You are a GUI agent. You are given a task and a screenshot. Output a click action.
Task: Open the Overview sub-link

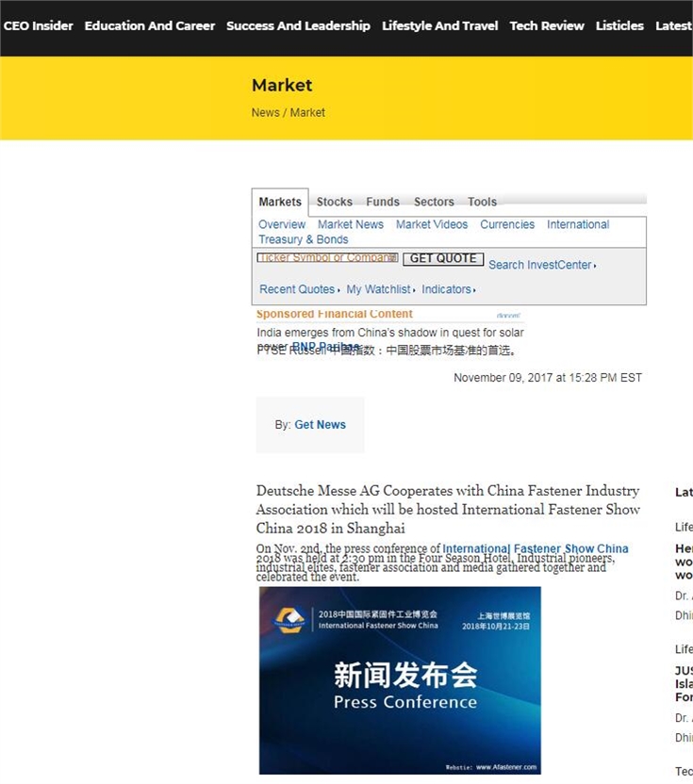point(282,224)
